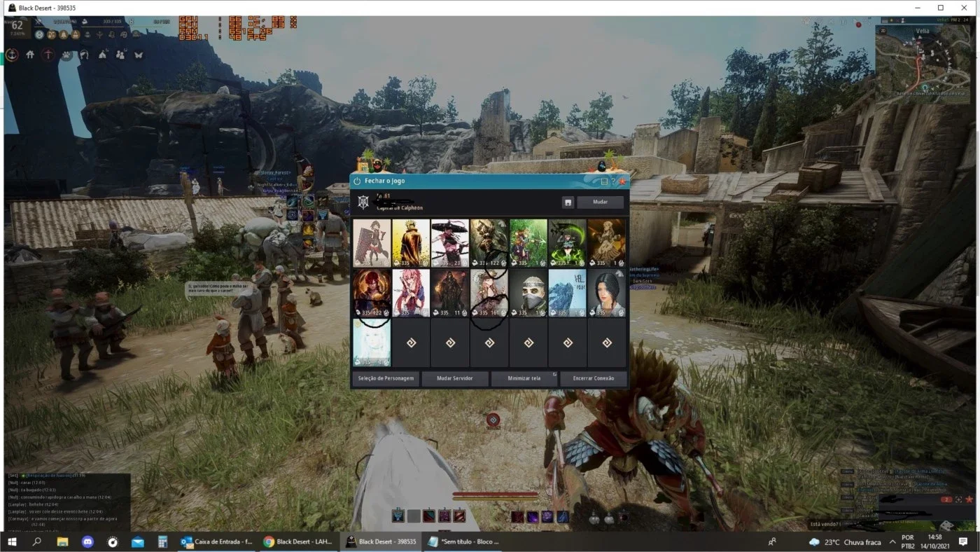Click the horse mount icon in the HUD
This screenshot has height=552, width=980.
(84, 55)
